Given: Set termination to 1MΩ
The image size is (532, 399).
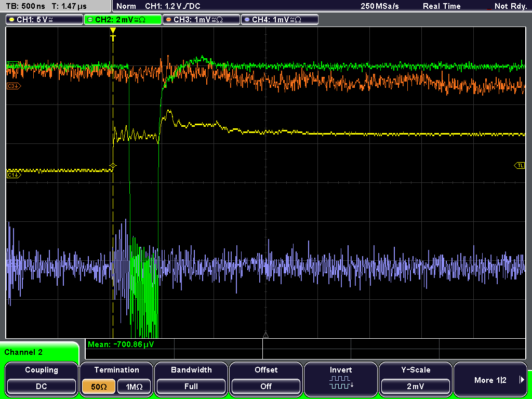Looking at the screenshot, I should 134,387.
